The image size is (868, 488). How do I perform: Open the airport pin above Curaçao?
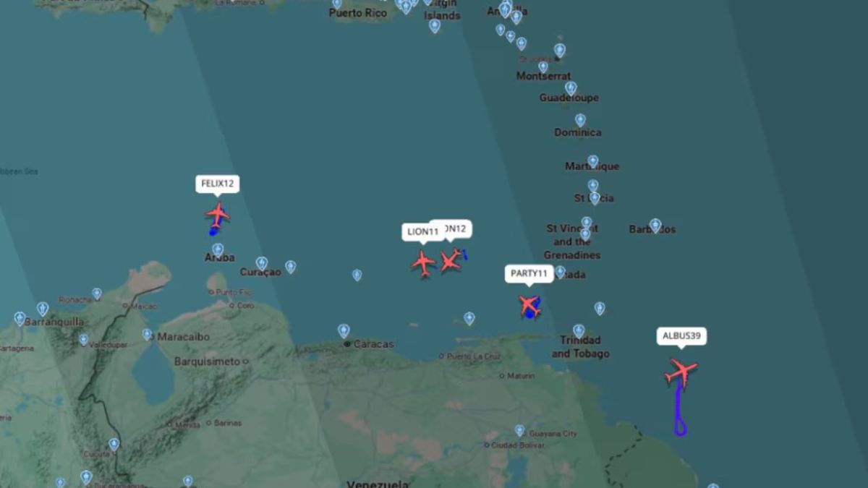[x=262, y=263]
